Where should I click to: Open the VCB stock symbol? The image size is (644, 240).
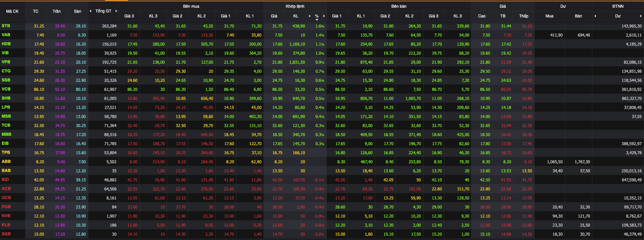(x=6, y=89)
